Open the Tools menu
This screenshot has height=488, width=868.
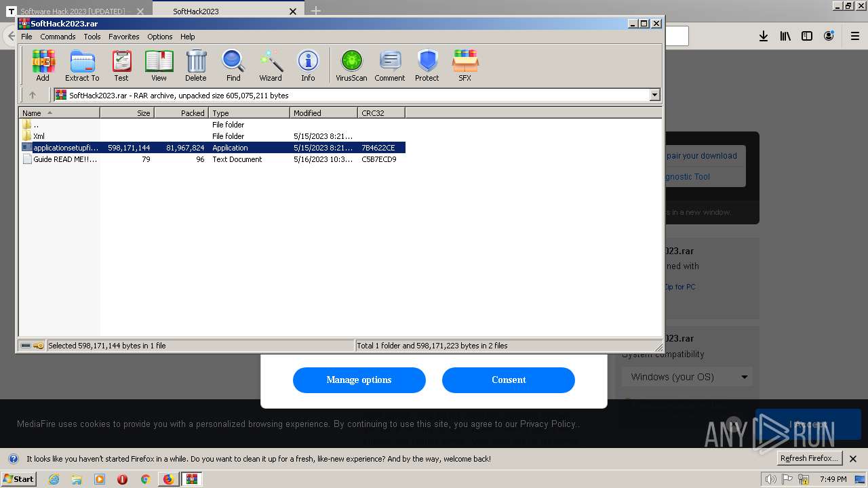coord(92,37)
